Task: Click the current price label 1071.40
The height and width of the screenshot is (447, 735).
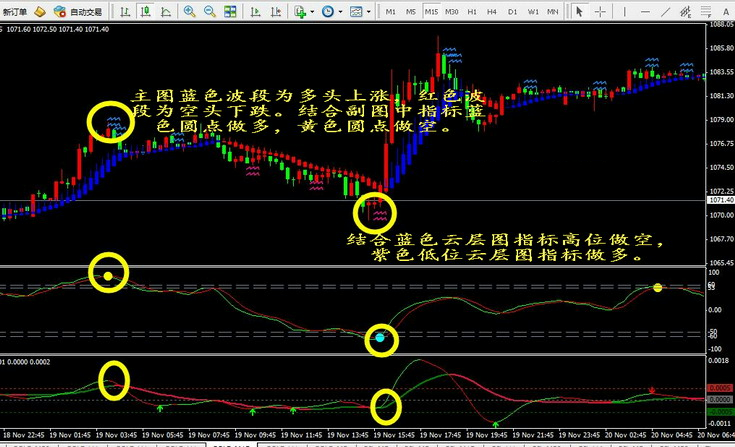Action: pyautogui.click(x=721, y=200)
